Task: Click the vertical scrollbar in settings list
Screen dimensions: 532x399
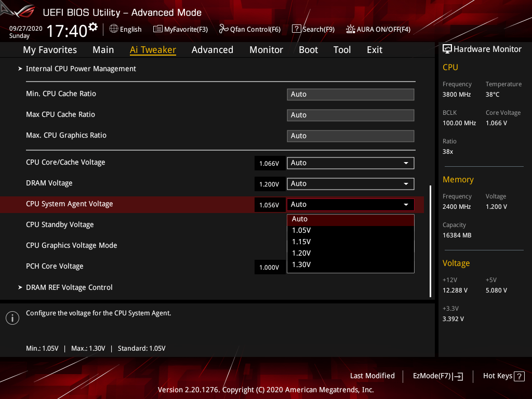Action: 430,241
